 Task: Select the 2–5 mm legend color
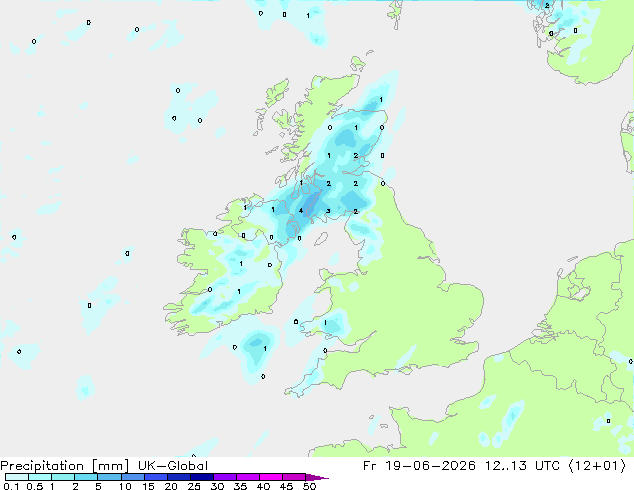tap(86, 477)
